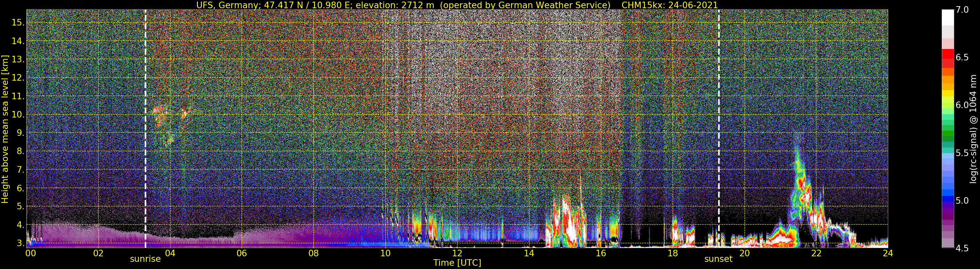This screenshot has width=980, height=269.
Task: Select the red 6.5 colorbar band
Action: point(948,57)
